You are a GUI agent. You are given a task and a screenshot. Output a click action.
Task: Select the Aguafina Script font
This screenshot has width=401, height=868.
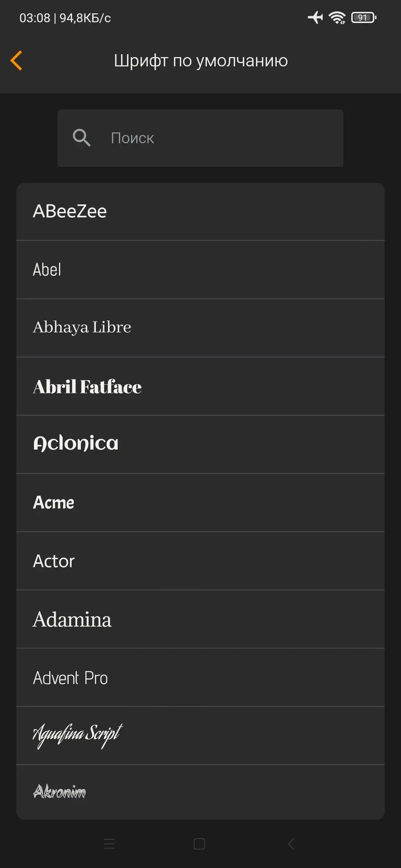[x=200, y=735]
